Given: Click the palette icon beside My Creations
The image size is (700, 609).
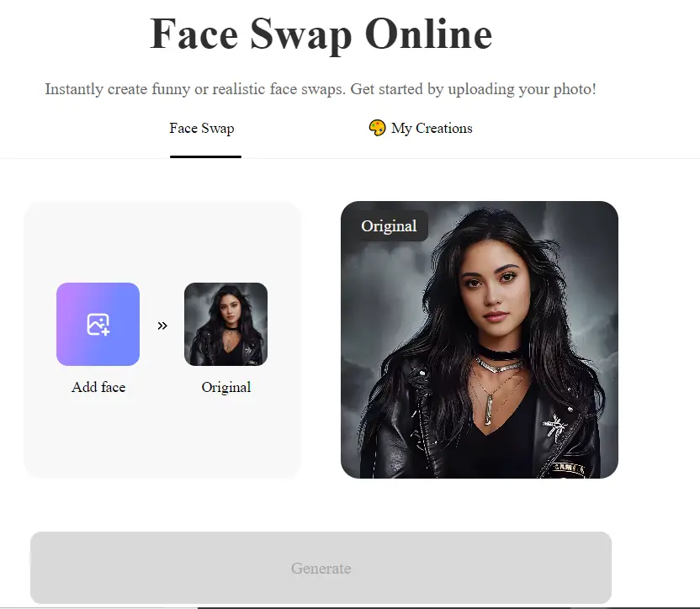Looking at the screenshot, I should tap(377, 128).
